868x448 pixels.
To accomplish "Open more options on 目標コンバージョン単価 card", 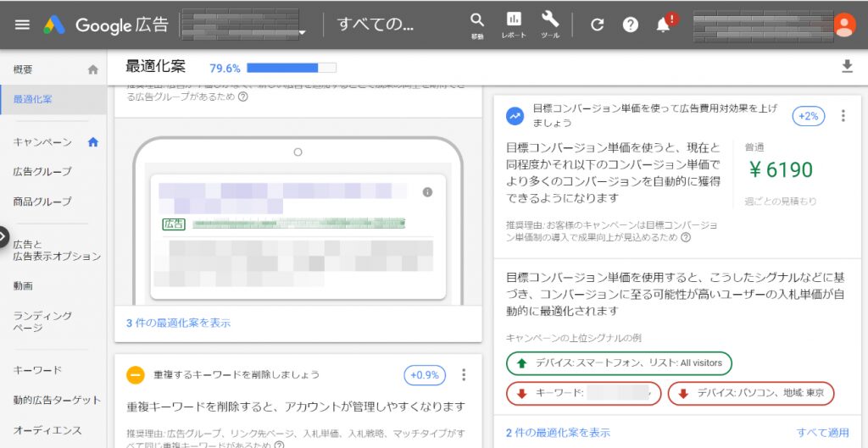I will [x=843, y=115].
